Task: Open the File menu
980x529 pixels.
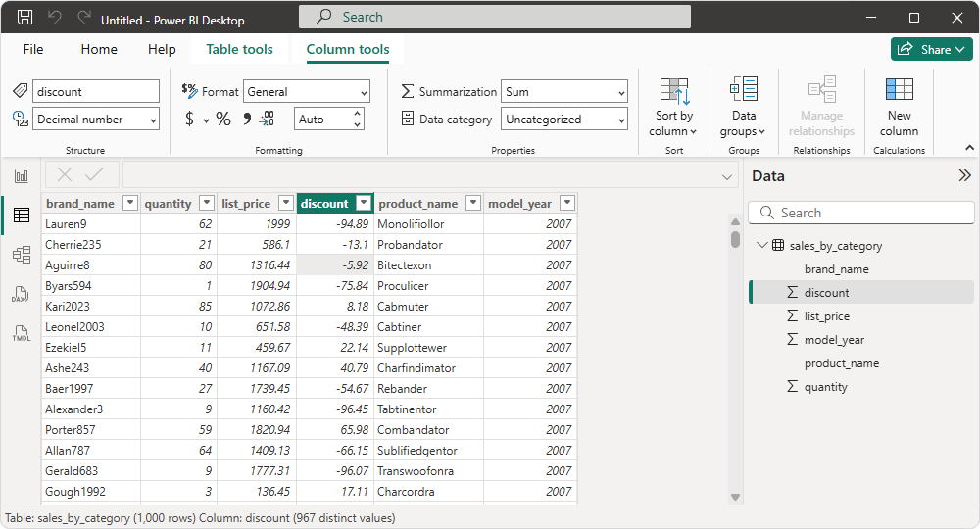Action: coord(33,49)
